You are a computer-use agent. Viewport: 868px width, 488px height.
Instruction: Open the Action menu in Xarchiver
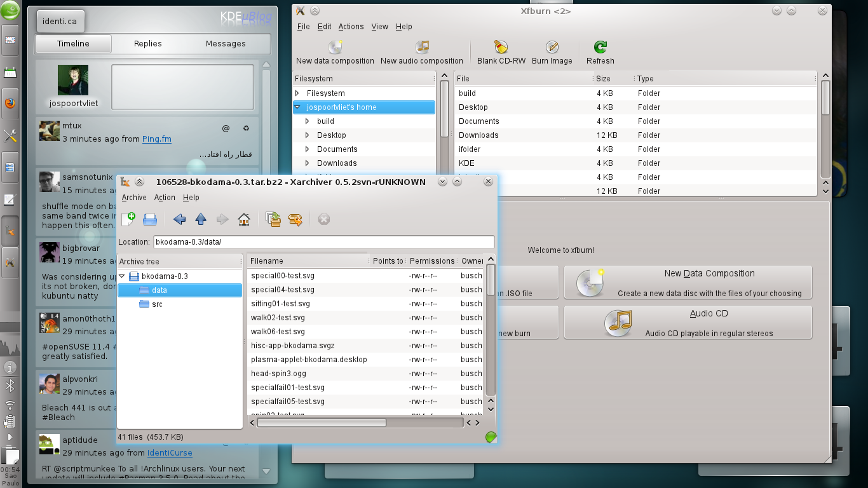pos(165,197)
